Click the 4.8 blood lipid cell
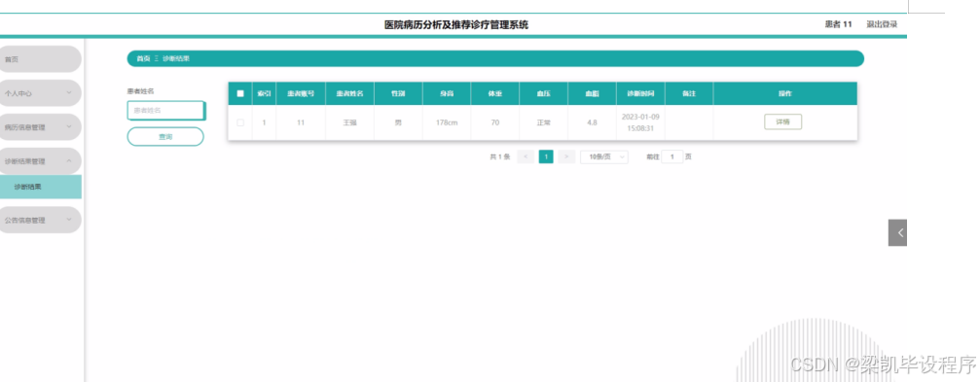This screenshot has width=980, height=382. (592, 122)
